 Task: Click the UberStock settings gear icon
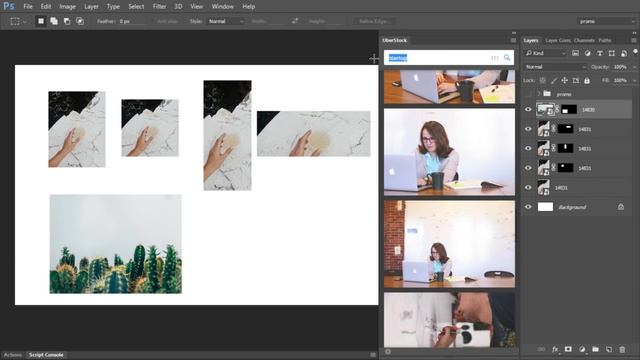(x=388, y=351)
